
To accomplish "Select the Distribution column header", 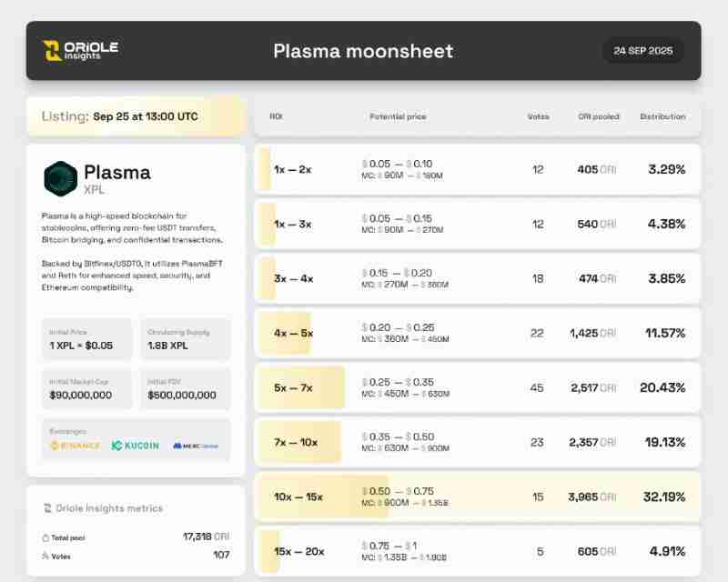I will 662,116.
